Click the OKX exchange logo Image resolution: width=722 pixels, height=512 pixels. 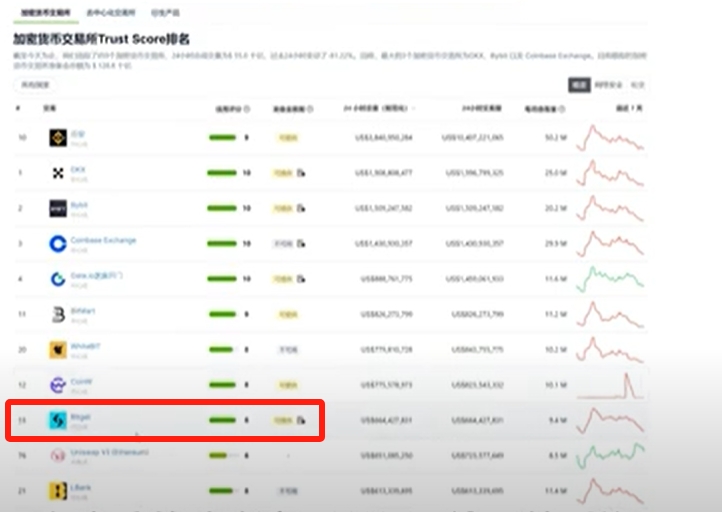58,173
